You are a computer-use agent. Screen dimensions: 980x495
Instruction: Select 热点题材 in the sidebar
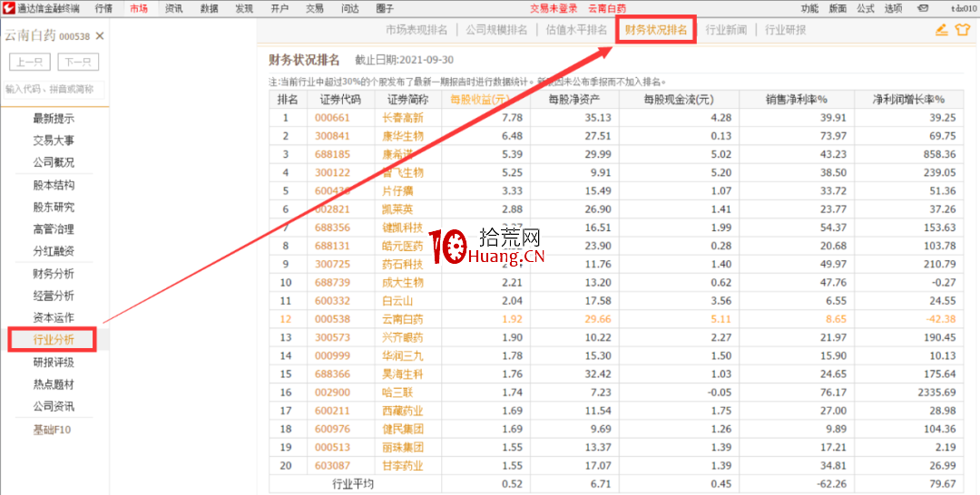(x=54, y=384)
